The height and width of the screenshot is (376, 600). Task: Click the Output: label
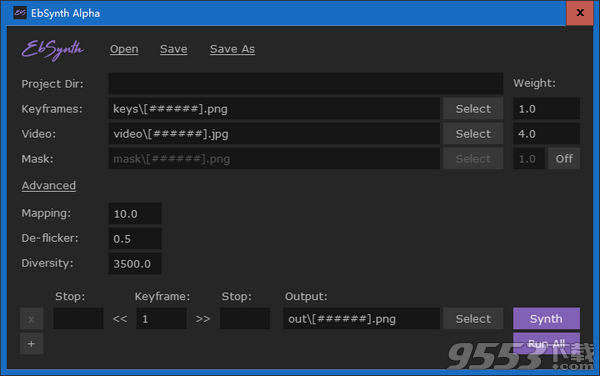(306, 296)
